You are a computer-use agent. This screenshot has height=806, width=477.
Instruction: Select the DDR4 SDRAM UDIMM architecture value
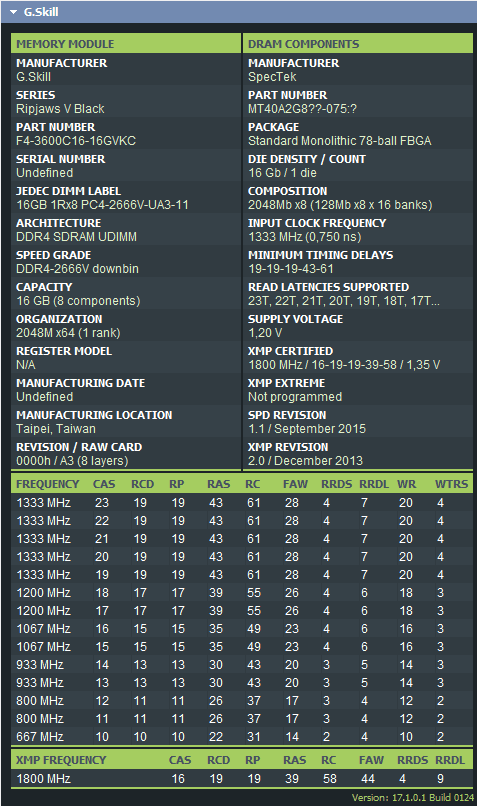click(77, 237)
